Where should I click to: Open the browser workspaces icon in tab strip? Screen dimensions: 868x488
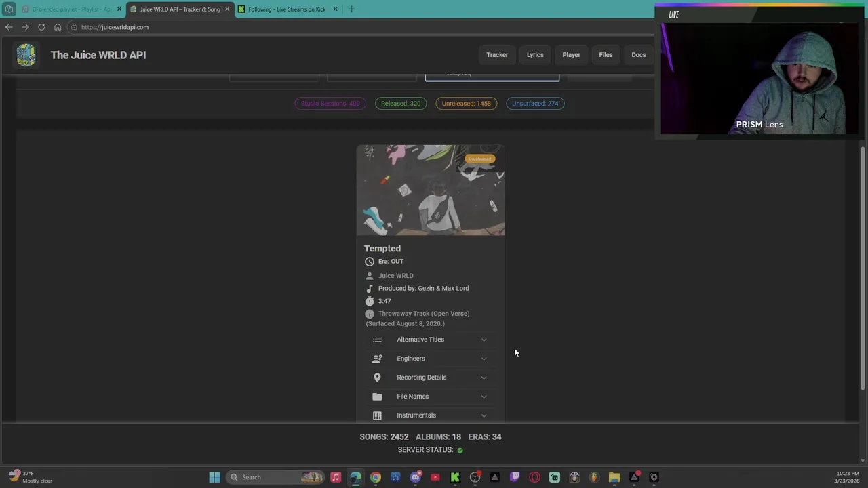9,9
